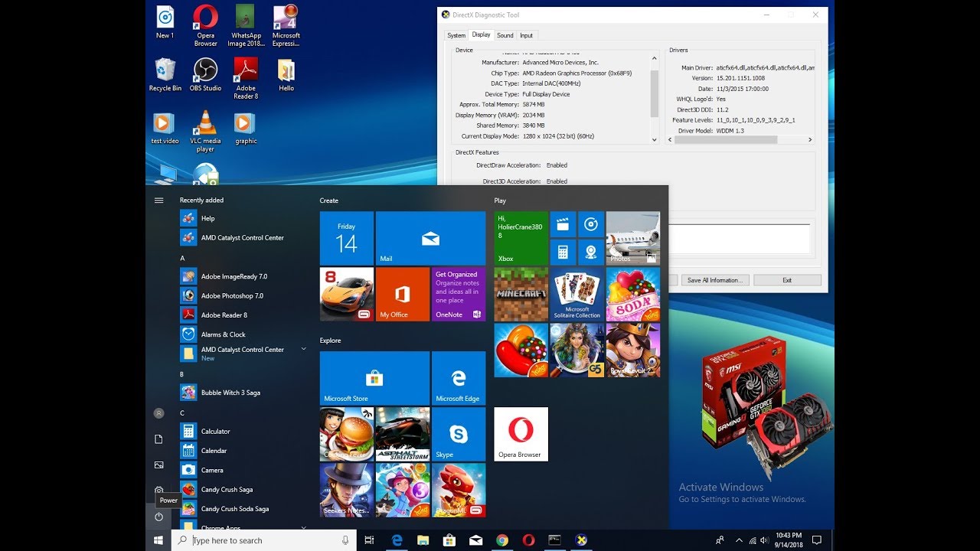
Task: Open the Input tab in DirectX Tool
Action: [527, 35]
